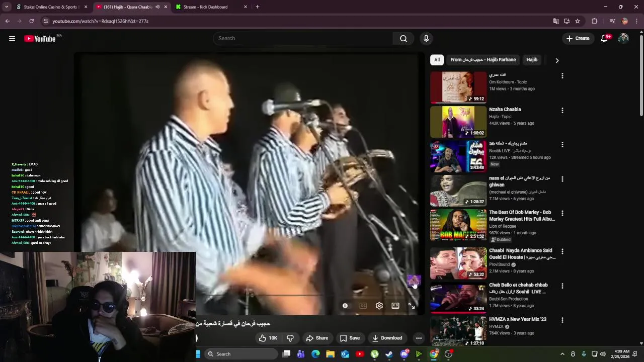Open nass el ghiwane video title
644x362 pixels.
point(519,182)
